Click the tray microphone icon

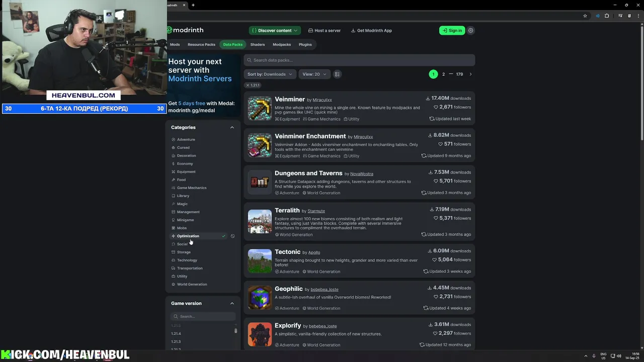click(594, 356)
